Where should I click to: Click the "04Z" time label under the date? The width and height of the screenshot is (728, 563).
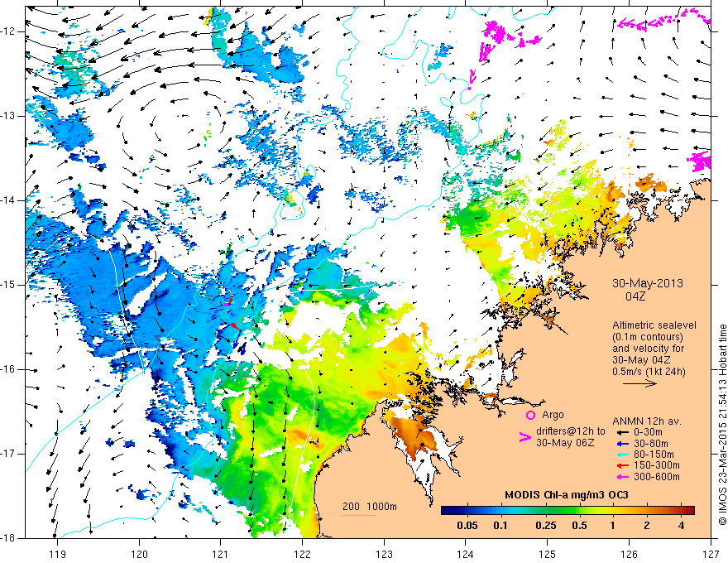635,296
